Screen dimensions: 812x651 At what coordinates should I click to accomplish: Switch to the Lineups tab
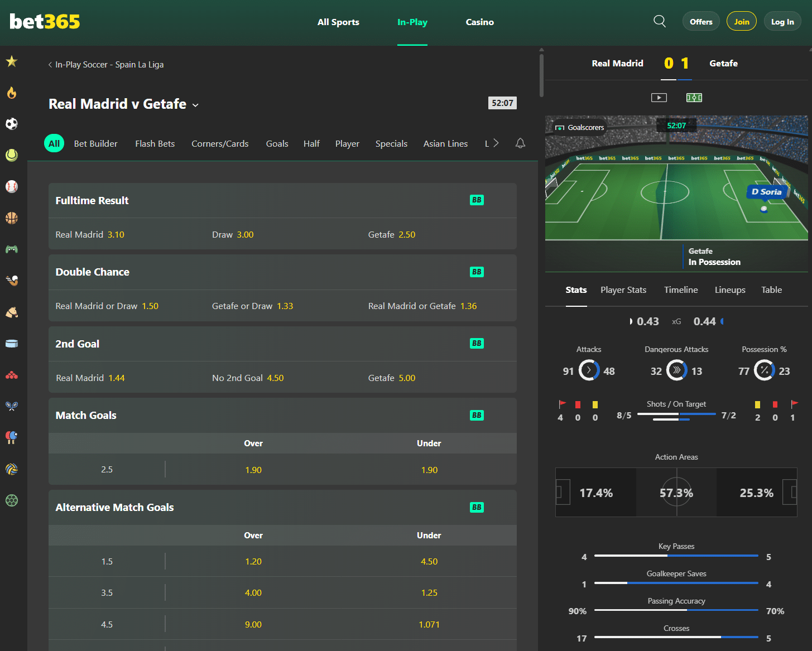[x=730, y=290]
